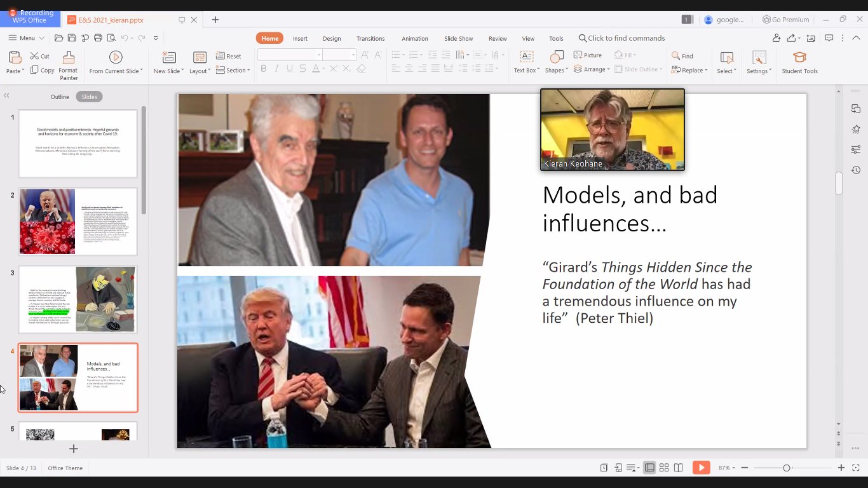The height and width of the screenshot is (488, 868).
Task: Click the 'Models, and bad influences…' slide title
Action: pyautogui.click(x=630, y=208)
